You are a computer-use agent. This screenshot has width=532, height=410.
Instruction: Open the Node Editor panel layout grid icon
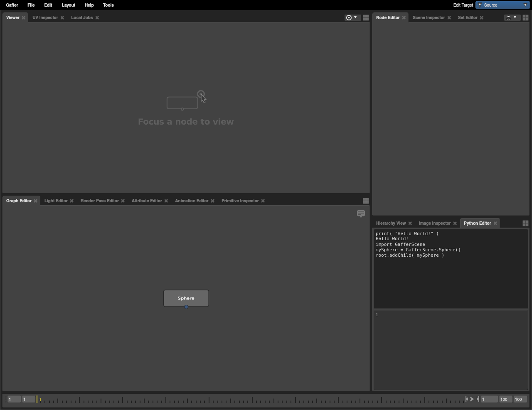point(525,18)
